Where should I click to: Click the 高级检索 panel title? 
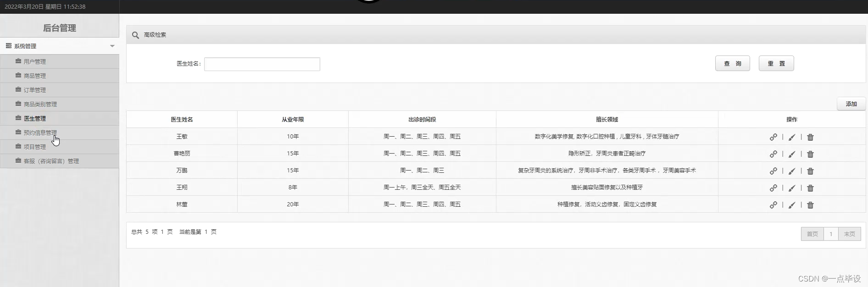tap(155, 35)
